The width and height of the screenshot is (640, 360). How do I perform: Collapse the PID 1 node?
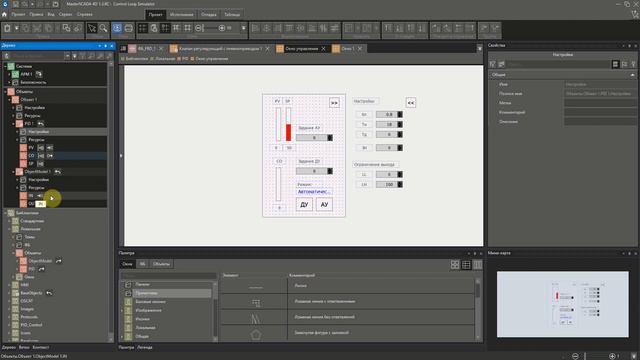13,123
